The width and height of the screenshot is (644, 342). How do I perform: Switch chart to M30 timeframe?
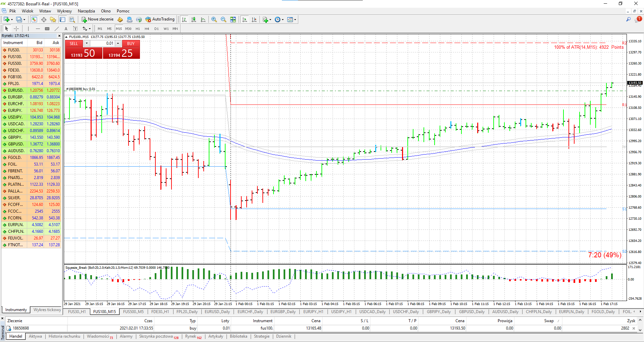point(128,29)
